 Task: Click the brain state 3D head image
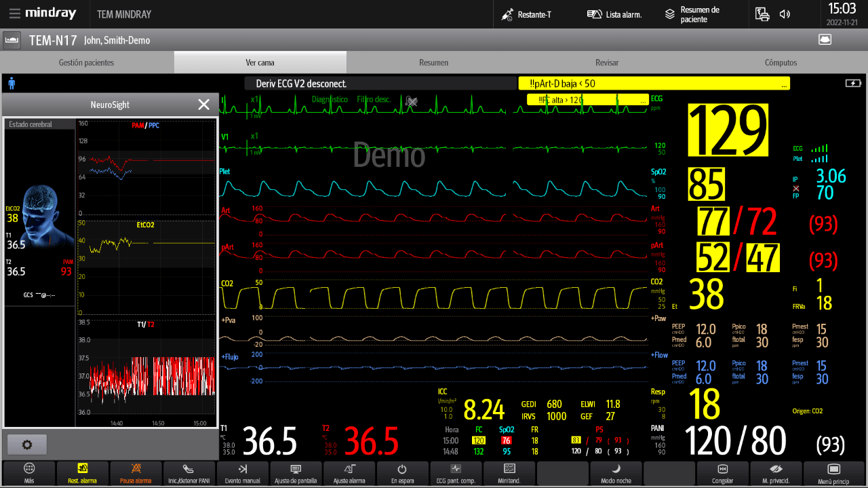(x=48, y=215)
